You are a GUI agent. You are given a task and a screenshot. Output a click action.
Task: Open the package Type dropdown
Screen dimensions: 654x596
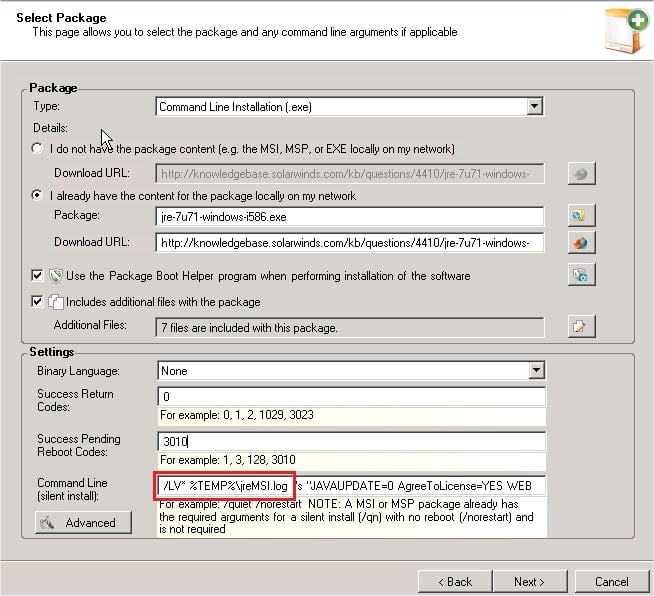[x=534, y=106]
